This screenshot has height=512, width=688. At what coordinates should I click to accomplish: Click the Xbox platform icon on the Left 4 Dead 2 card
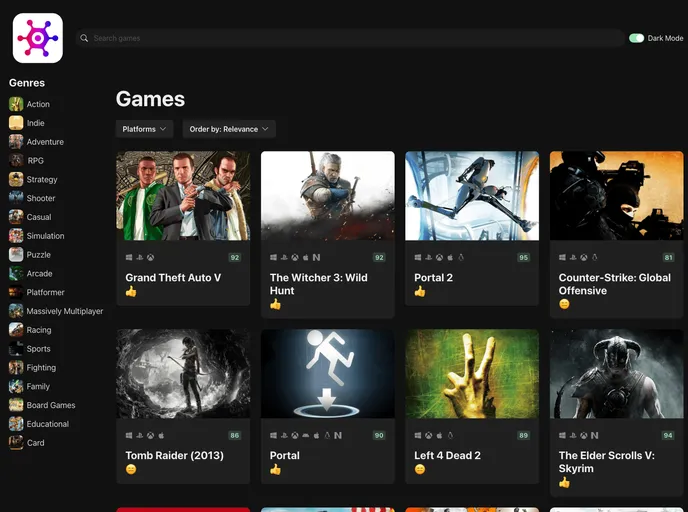click(428, 436)
